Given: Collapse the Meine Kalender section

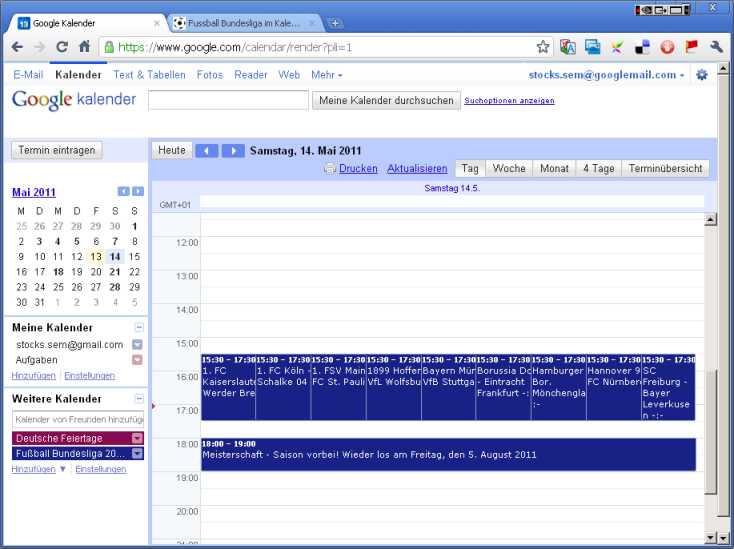Looking at the screenshot, I should pyautogui.click(x=139, y=327).
